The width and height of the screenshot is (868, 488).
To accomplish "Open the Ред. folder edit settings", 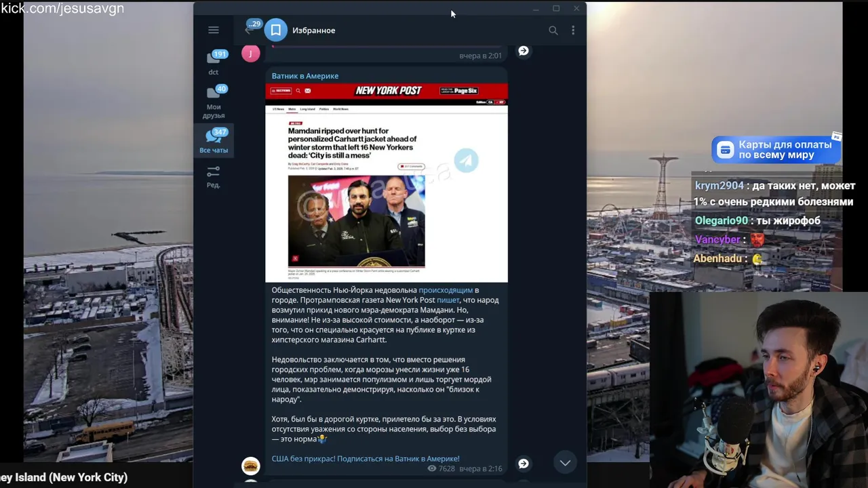I will point(214,177).
